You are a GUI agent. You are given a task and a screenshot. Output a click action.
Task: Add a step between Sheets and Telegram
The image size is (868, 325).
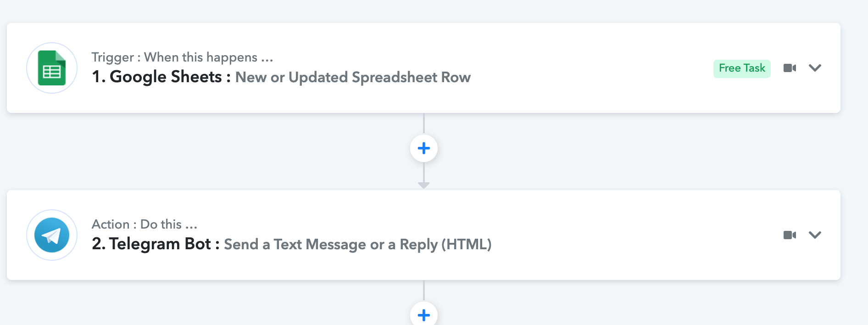(x=424, y=148)
